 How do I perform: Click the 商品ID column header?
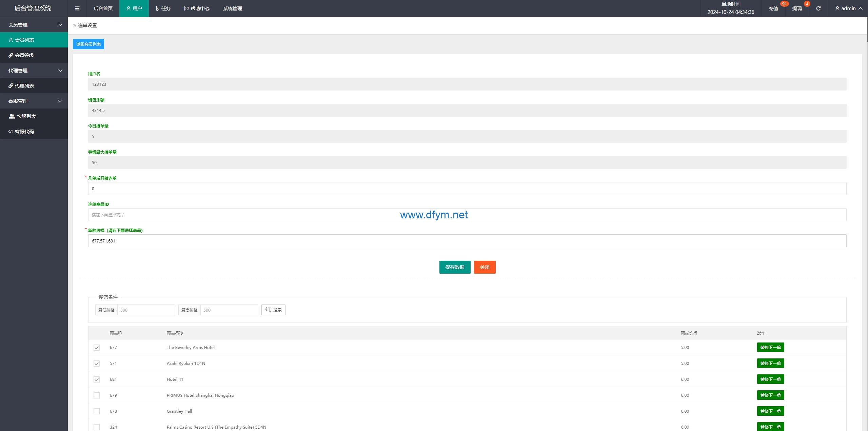click(x=116, y=333)
